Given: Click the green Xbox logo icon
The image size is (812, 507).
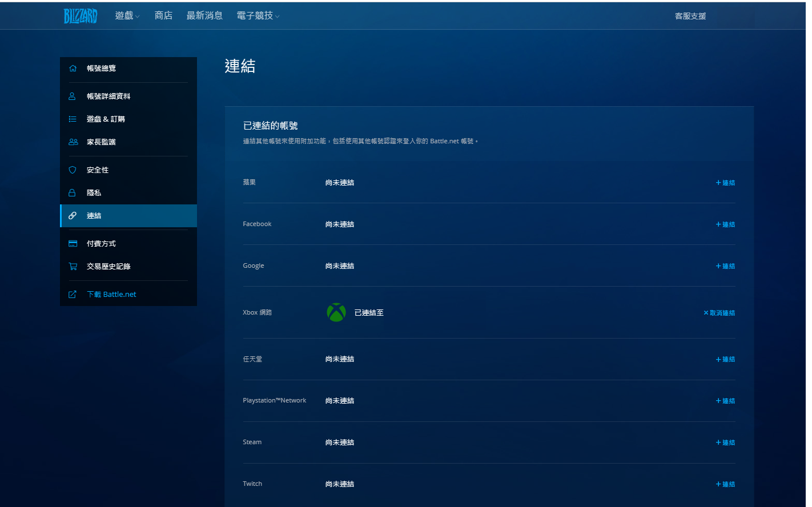Looking at the screenshot, I should tap(336, 312).
